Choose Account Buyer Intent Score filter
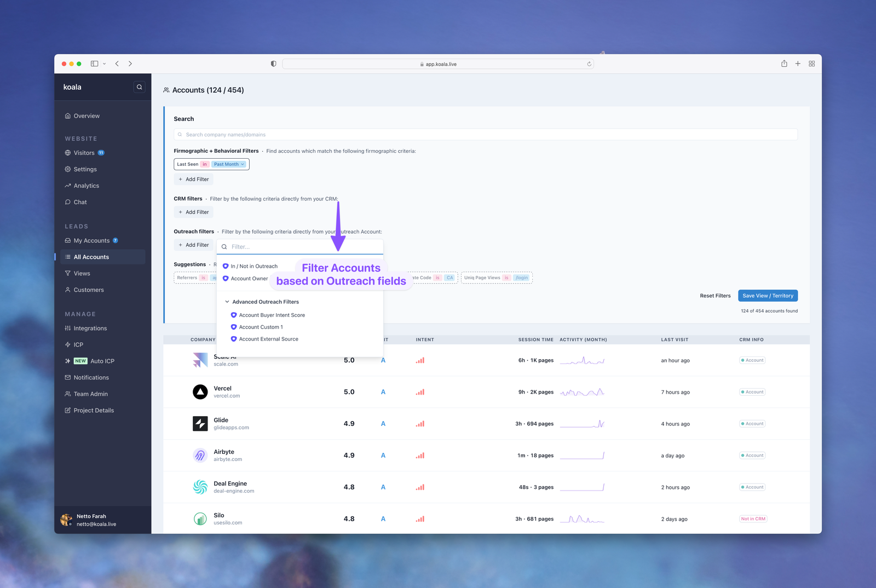The width and height of the screenshot is (876, 588). coord(272,315)
